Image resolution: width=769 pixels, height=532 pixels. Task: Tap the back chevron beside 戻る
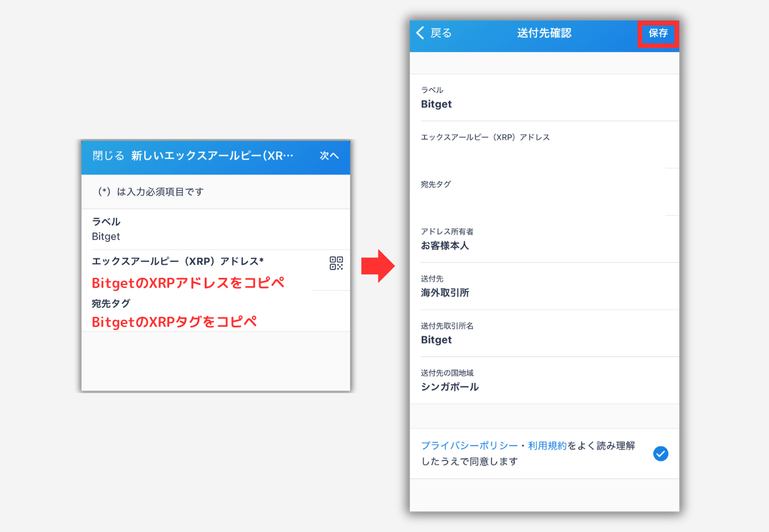(x=420, y=33)
